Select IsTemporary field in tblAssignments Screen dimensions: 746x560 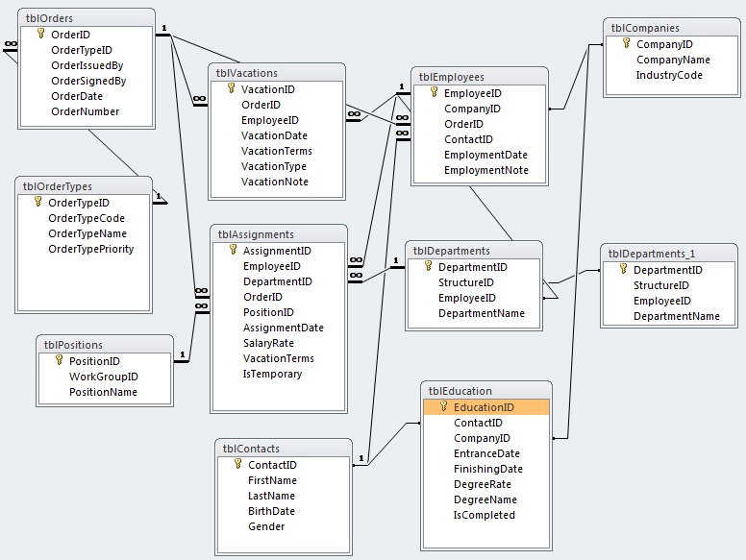click(279, 374)
